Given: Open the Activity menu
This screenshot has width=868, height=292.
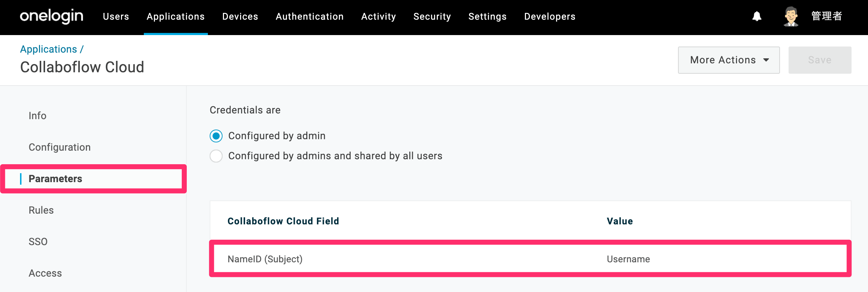Looking at the screenshot, I should (x=379, y=16).
